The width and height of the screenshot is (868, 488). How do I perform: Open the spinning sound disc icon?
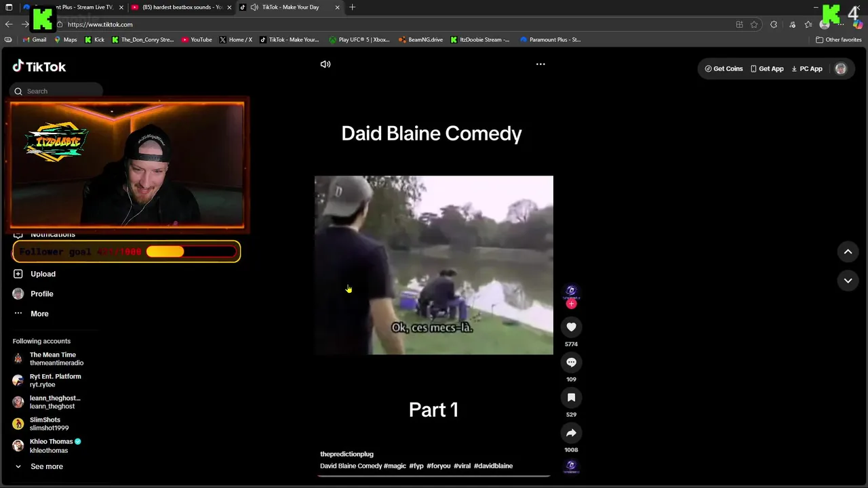pyautogui.click(x=571, y=466)
